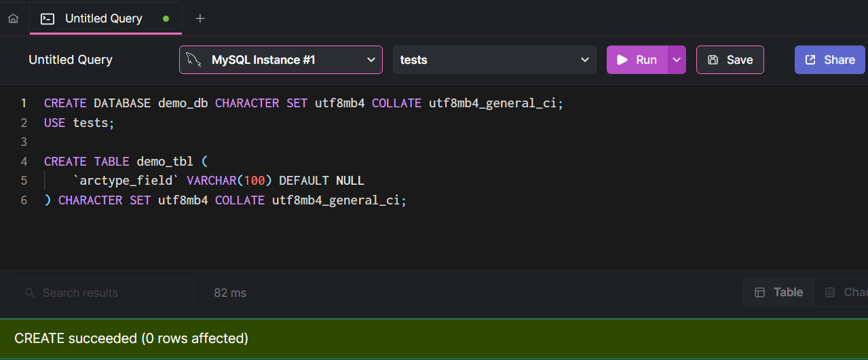
Task: Open a new tab with the plus icon
Action: [x=200, y=18]
